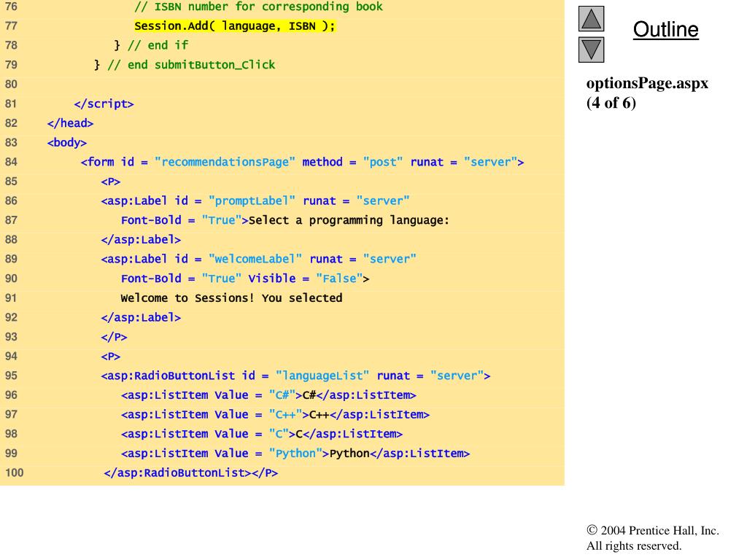
Task: Click the </P> tag on line 93
Action: 114,337
